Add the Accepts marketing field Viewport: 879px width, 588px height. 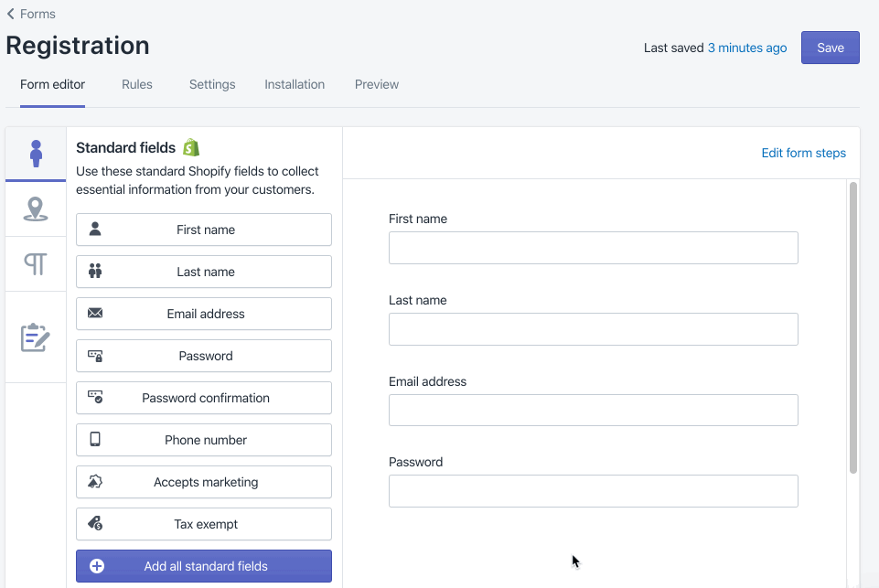pyautogui.click(x=204, y=482)
